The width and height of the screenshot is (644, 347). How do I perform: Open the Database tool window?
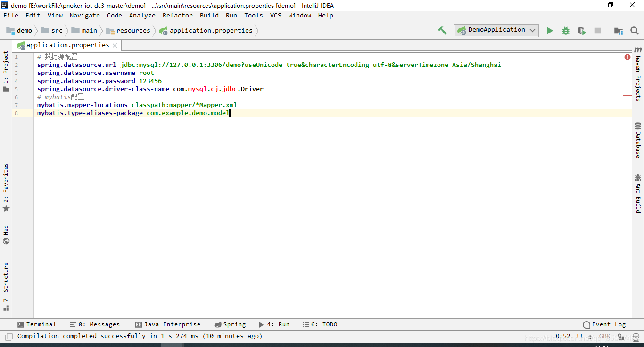tap(638, 141)
